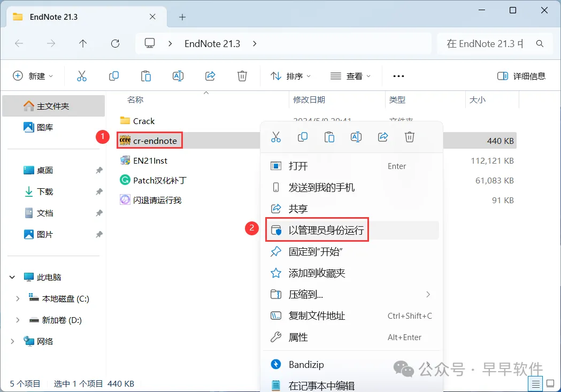This screenshot has width=561, height=392.
Task: Click the Cut icon in the Explorer toolbar
Action: (x=82, y=76)
